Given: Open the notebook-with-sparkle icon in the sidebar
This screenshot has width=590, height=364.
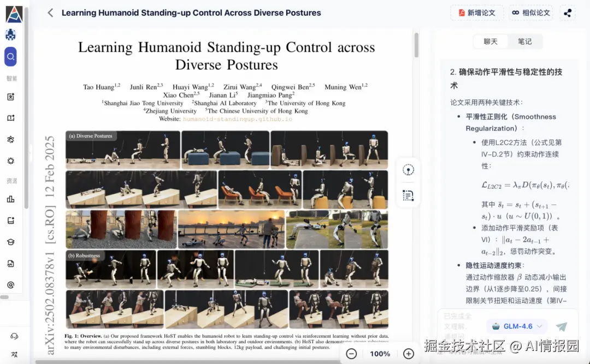Looking at the screenshot, I should point(10,220).
